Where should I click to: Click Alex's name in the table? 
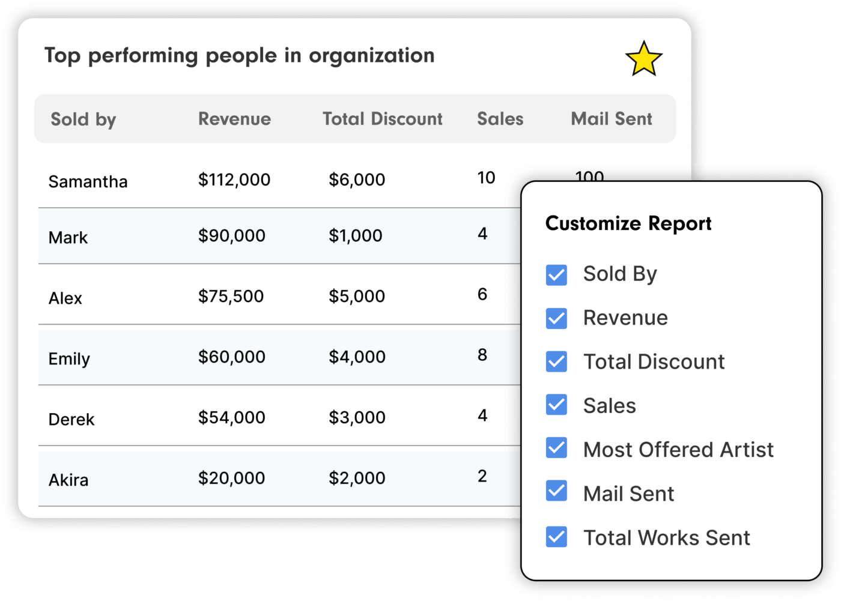[x=65, y=298]
